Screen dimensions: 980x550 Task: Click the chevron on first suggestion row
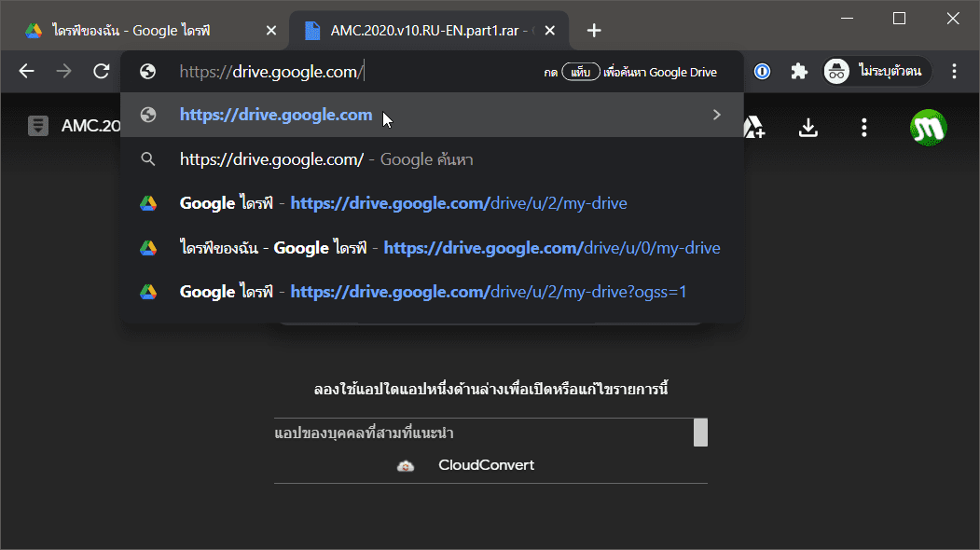[x=717, y=115]
